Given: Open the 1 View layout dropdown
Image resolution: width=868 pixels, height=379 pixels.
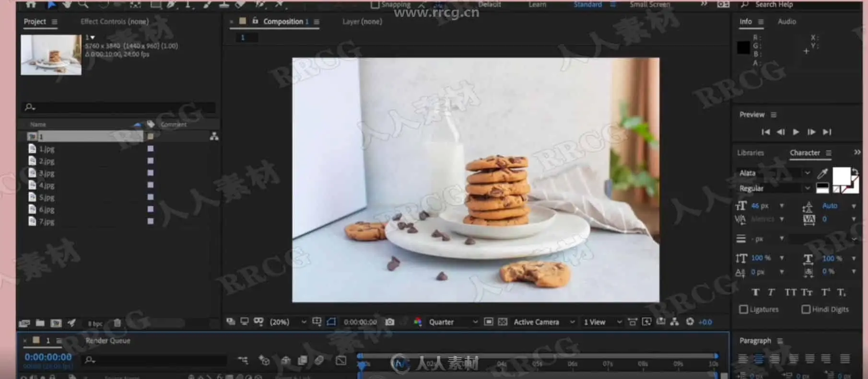Looking at the screenshot, I should pos(602,322).
